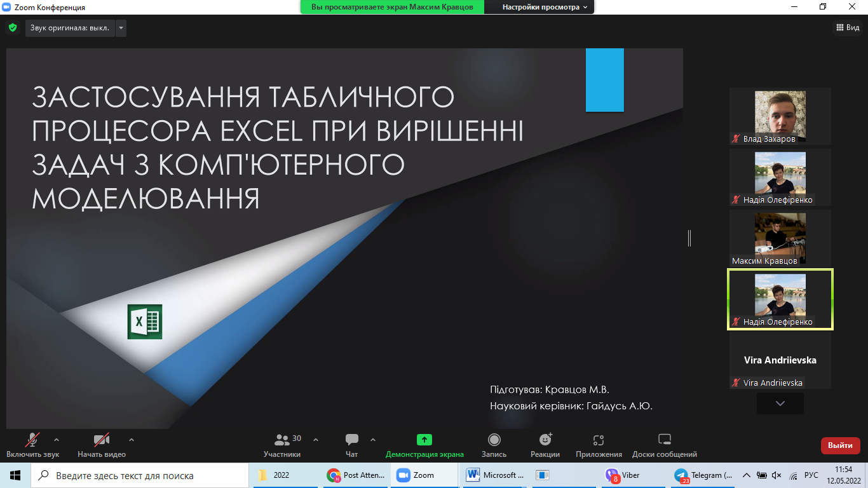Select Влад Захаров video thumbnail

point(780,117)
